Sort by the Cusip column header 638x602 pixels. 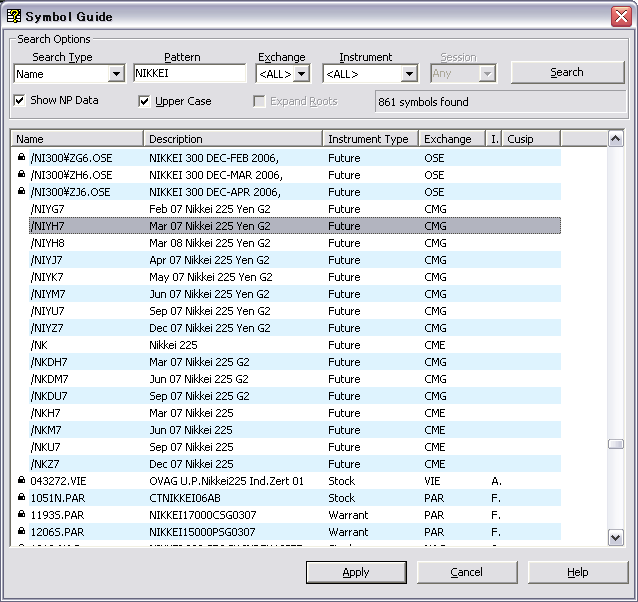(531, 139)
